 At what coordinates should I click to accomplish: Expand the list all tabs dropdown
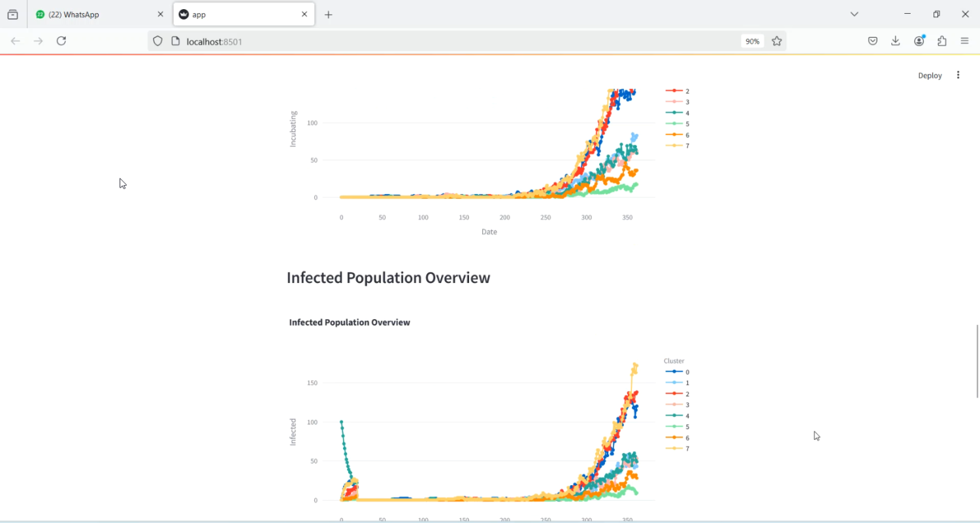tap(854, 14)
